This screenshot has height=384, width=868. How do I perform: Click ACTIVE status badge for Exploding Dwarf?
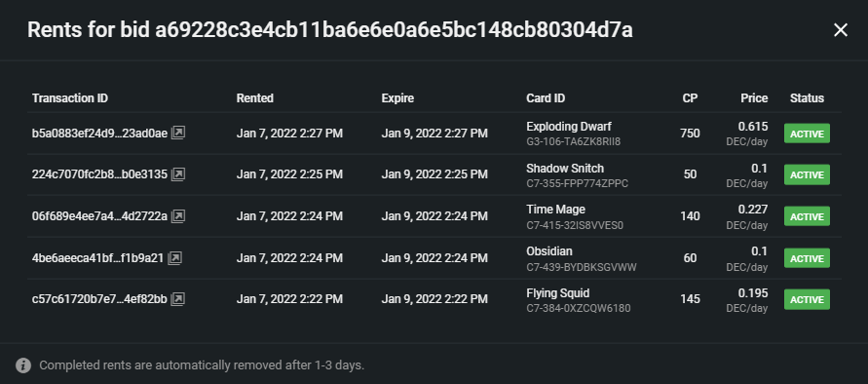[807, 134]
